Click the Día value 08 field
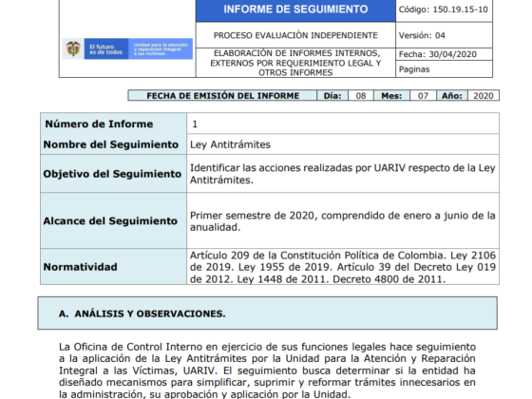This screenshot has width=532, height=399. [x=361, y=96]
